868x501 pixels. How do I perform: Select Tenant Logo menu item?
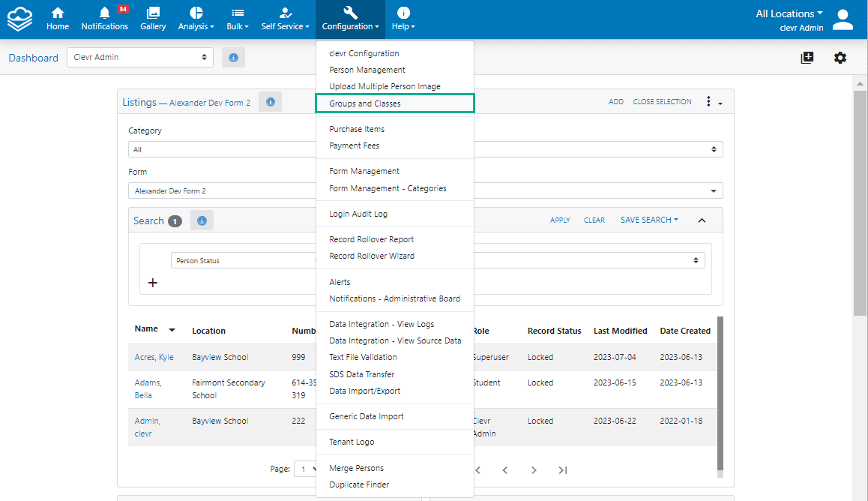click(352, 442)
